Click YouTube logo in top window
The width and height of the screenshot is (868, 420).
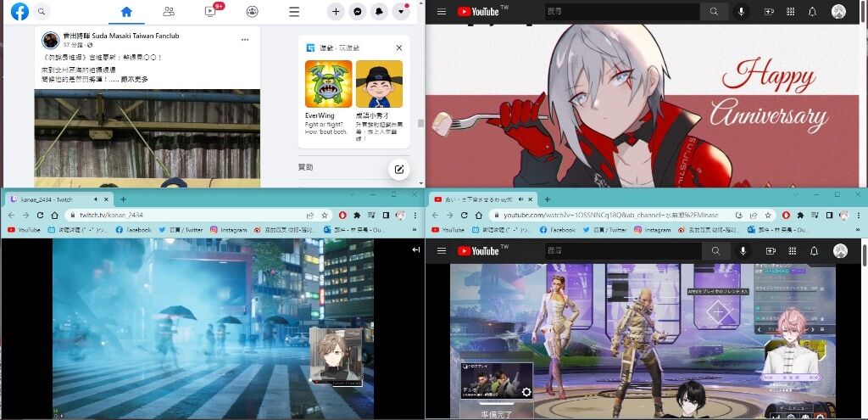click(478, 12)
